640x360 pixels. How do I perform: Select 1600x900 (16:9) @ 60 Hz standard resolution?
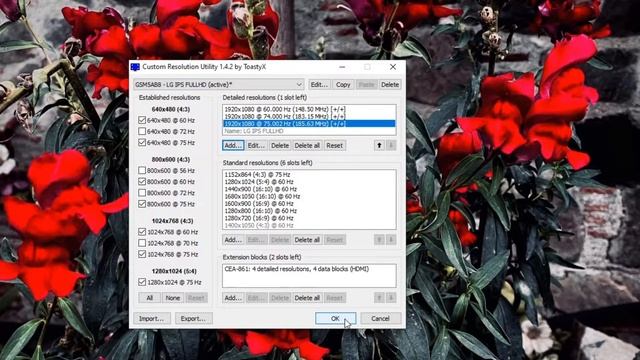[x=309, y=203]
